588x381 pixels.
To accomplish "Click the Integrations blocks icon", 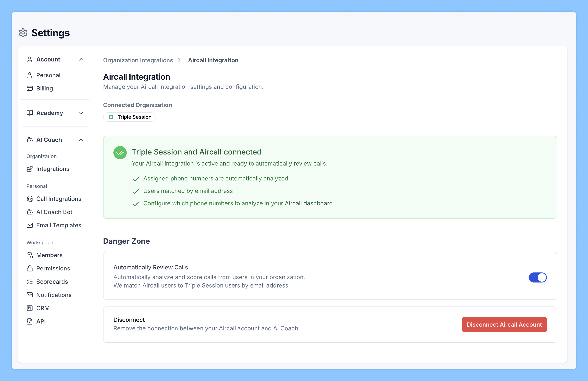I will pos(30,169).
